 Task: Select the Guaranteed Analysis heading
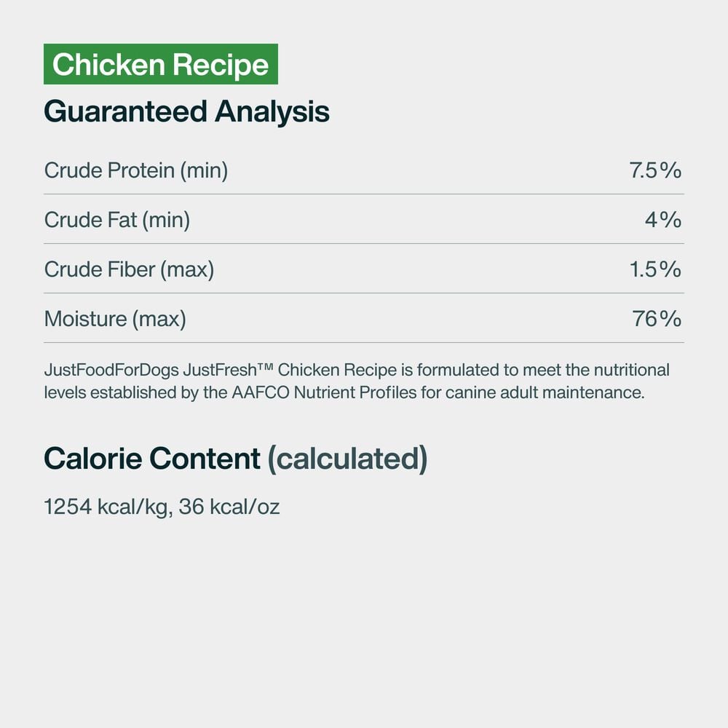pos(187,112)
